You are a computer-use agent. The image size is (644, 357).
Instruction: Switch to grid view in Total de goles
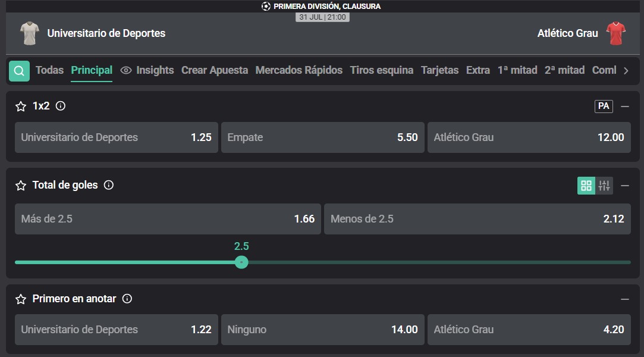coord(586,186)
